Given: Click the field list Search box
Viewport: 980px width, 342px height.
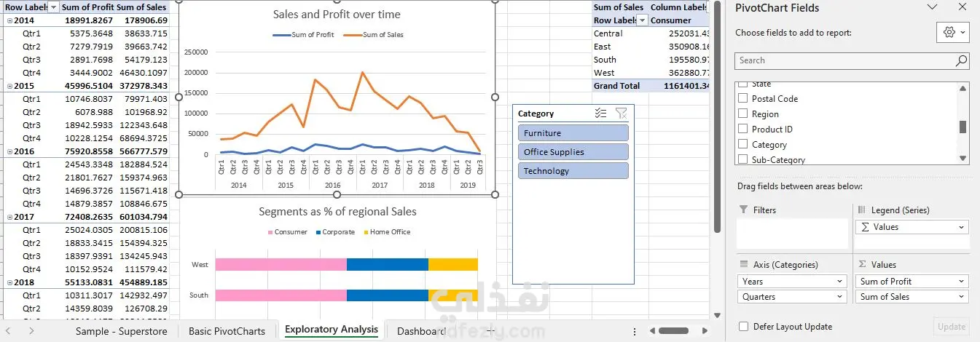Looking at the screenshot, I should [x=844, y=61].
